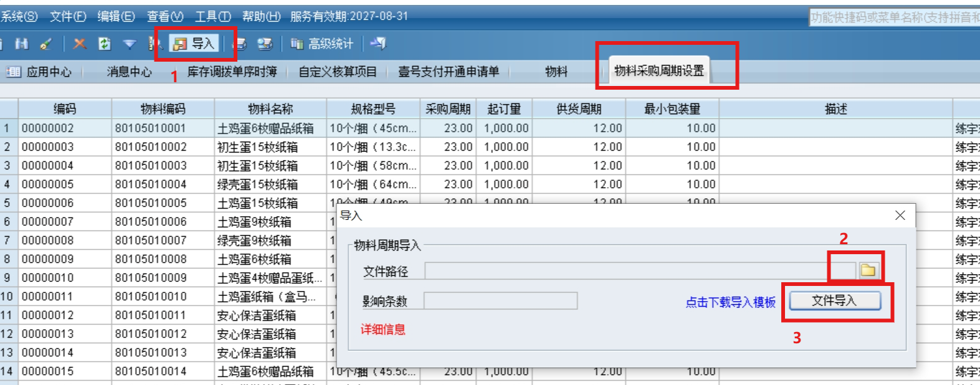Open the 工具(T) menu
This screenshot has height=385, width=980.
(212, 16)
